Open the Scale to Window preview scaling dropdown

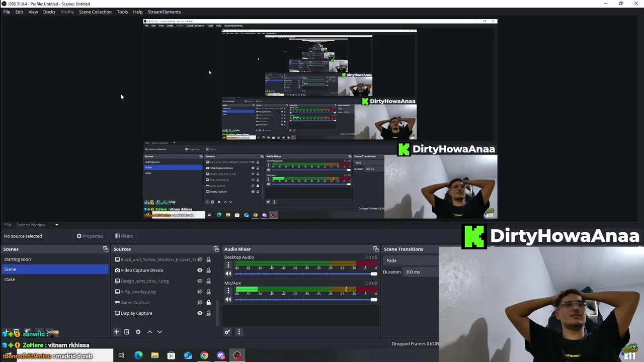click(38, 225)
